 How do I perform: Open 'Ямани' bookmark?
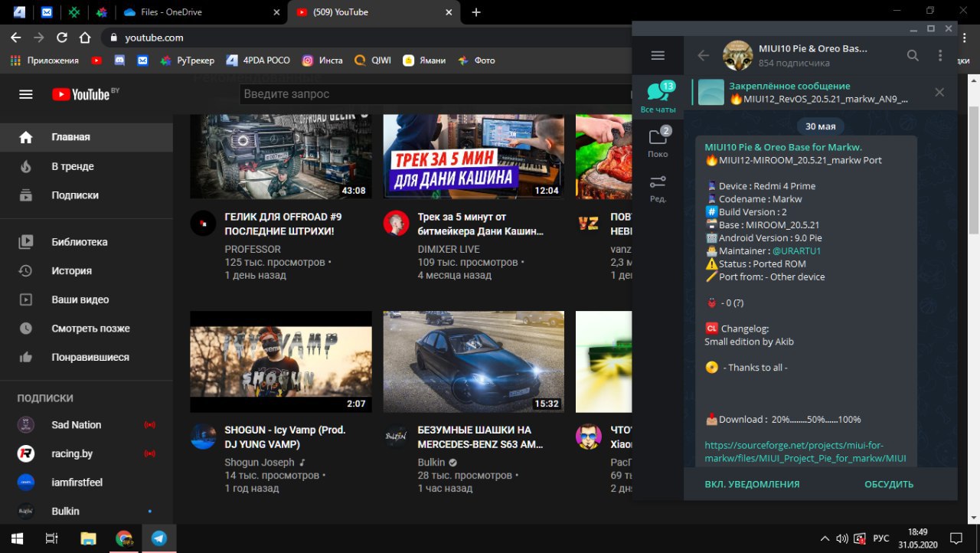tap(425, 61)
